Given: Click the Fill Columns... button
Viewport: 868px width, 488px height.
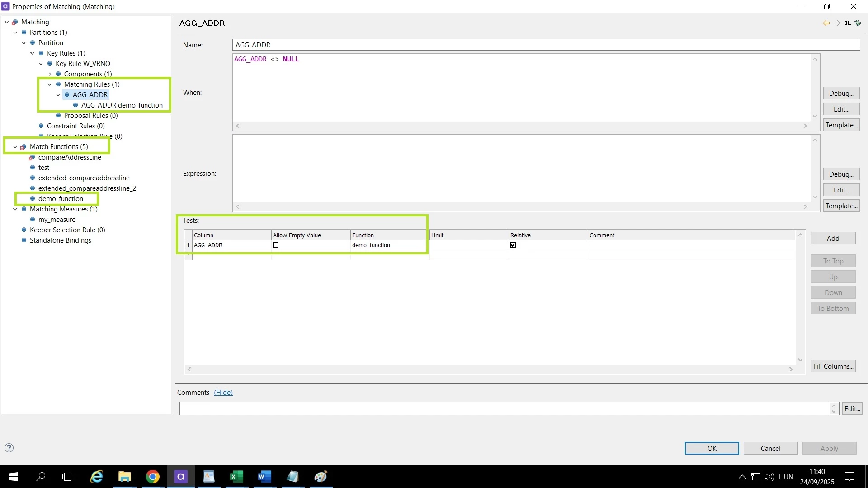Looking at the screenshot, I should click(x=833, y=366).
